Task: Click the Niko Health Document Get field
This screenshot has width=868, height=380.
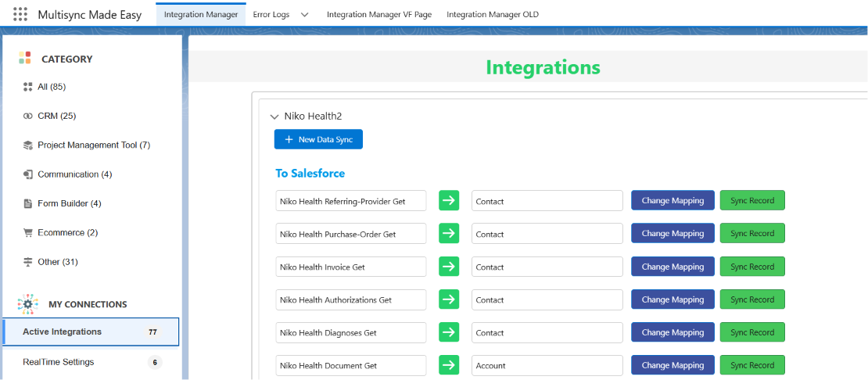Action: (x=351, y=365)
